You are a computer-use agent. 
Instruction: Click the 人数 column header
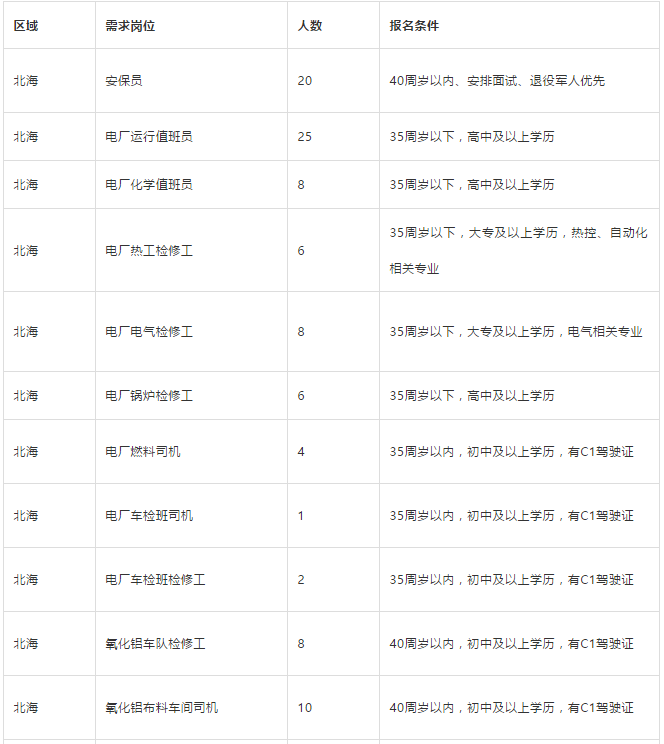point(310,26)
